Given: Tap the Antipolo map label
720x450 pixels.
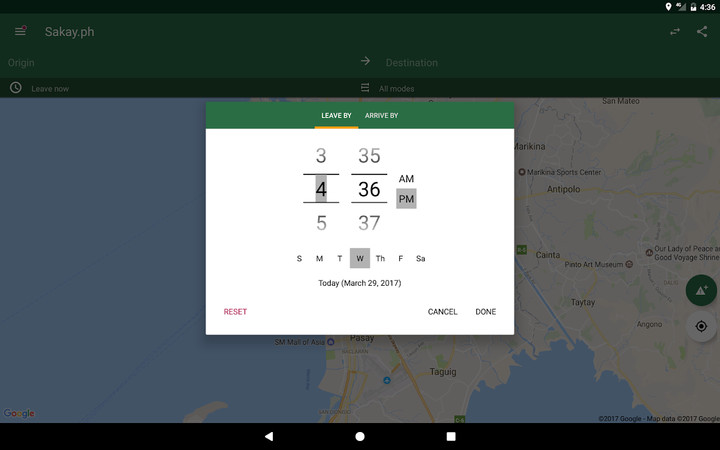Looking at the screenshot, I should tap(563, 189).
